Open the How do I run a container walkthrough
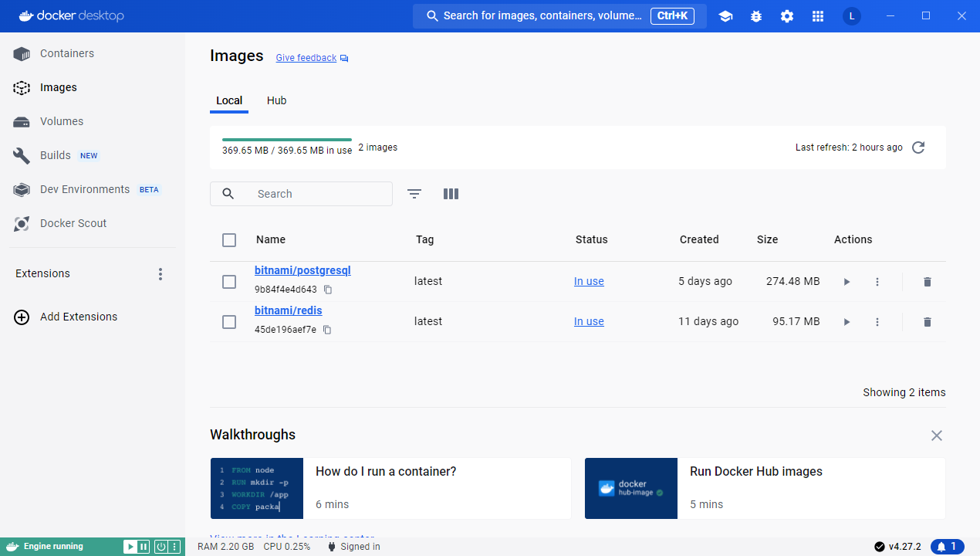Viewport: 980px width, 556px height. click(390, 488)
